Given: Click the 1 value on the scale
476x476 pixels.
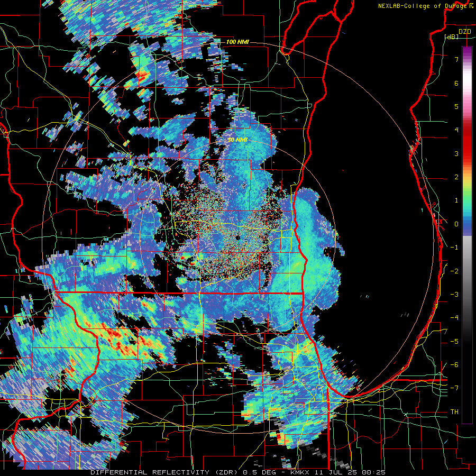Looking at the screenshot, I should pyautogui.click(x=456, y=200).
